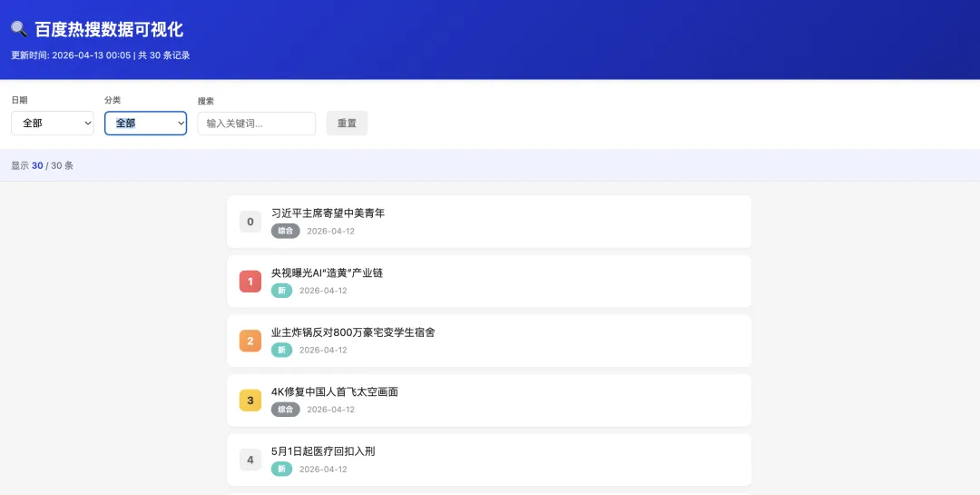This screenshot has height=495, width=980.
Task: Click the 搜索 filter label
Action: (206, 101)
